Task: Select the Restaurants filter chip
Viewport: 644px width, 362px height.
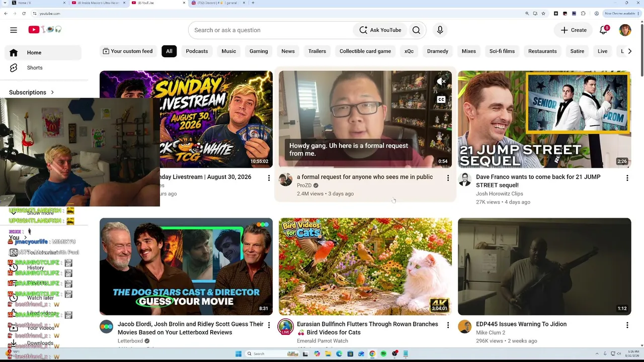Action: coord(542,51)
